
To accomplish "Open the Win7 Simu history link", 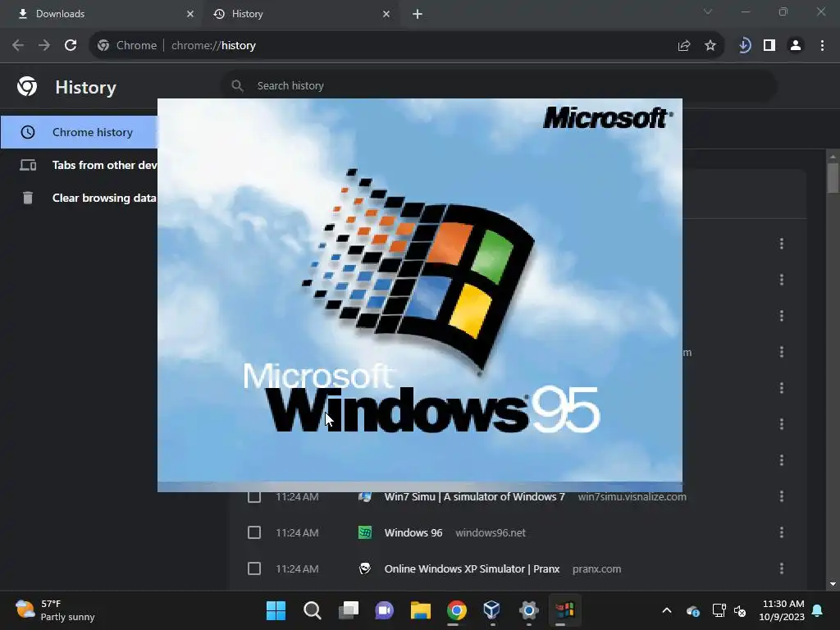I will pyautogui.click(x=475, y=496).
